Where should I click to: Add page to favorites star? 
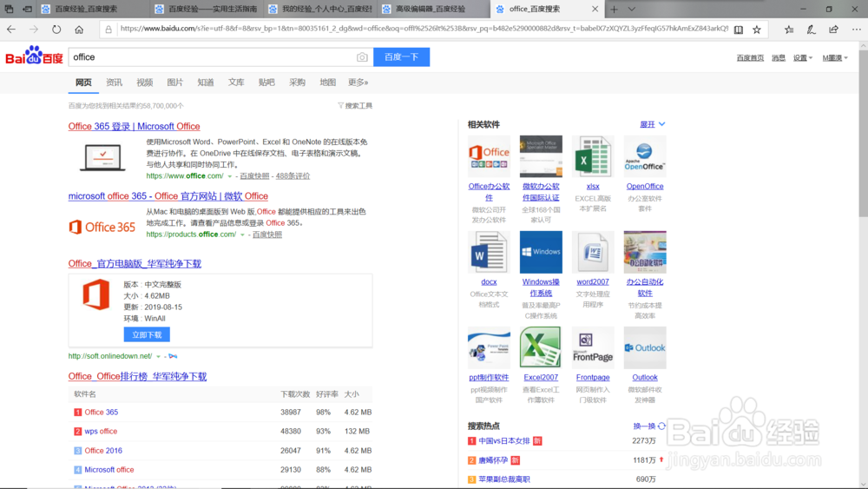coord(757,30)
